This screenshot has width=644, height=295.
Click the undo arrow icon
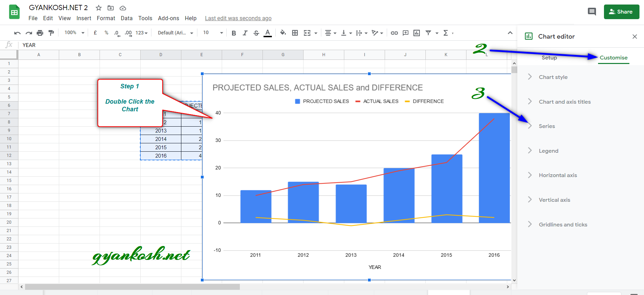click(17, 33)
